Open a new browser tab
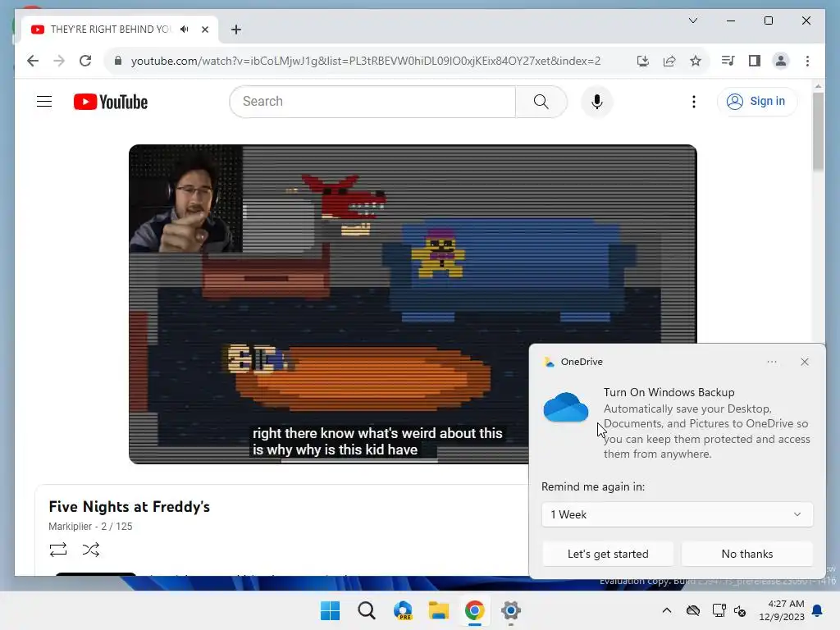The width and height of the screenshot is (840, 630). tap(235, 30)
